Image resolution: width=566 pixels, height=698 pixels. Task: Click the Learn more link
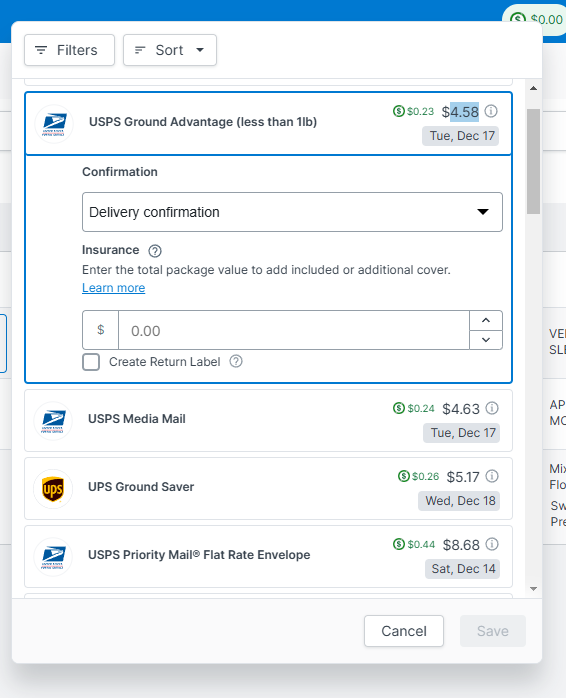(x=114, y=288)
